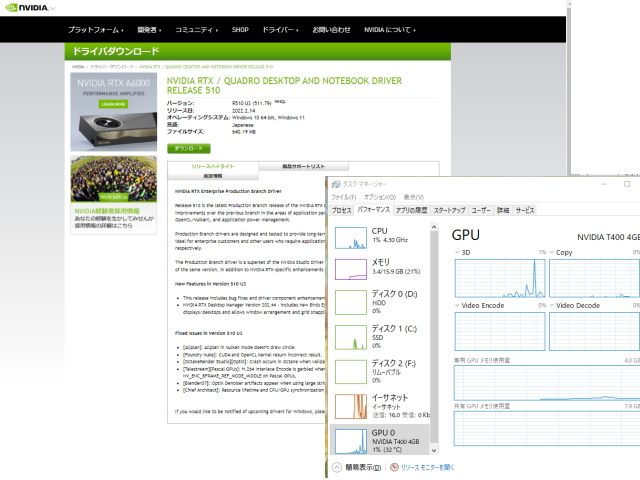Viewport: 640px width, 480px height.
Task: Click the リソース モニター icon
Action: [394, 467]
